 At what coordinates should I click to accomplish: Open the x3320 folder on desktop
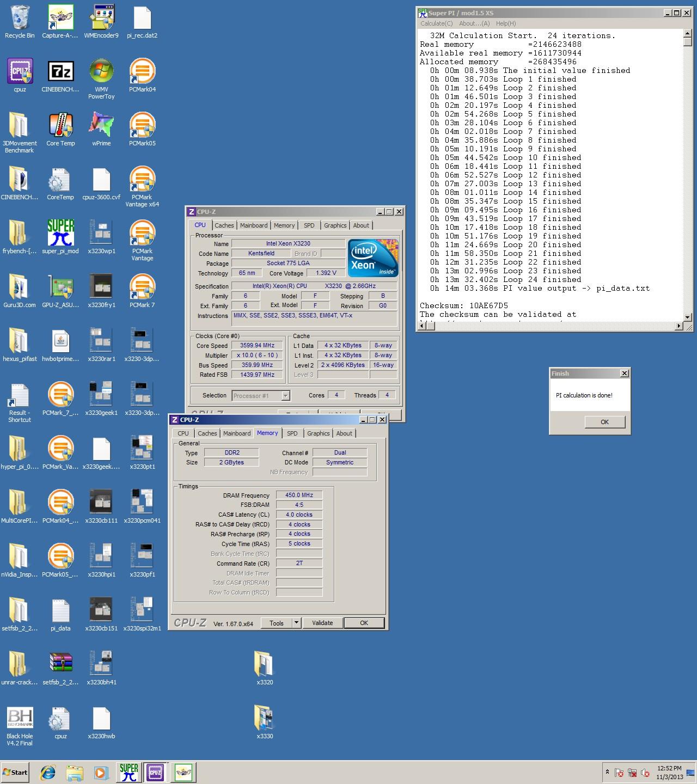tap(265, 664)
